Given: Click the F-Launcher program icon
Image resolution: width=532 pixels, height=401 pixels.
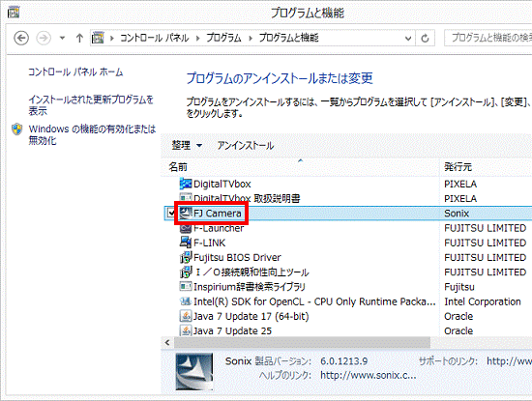Looking at the screenshot, I should (186, 228).
